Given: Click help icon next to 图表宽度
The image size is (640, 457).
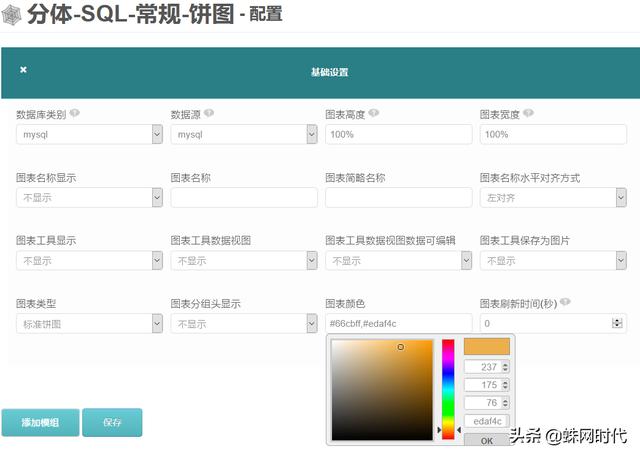Looking at the screenshot, I should tap(528, 113).
